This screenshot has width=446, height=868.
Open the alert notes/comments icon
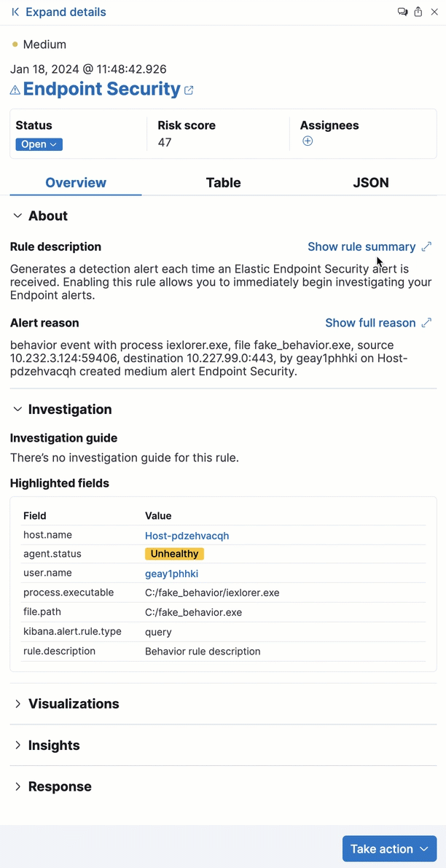[402, 12]
